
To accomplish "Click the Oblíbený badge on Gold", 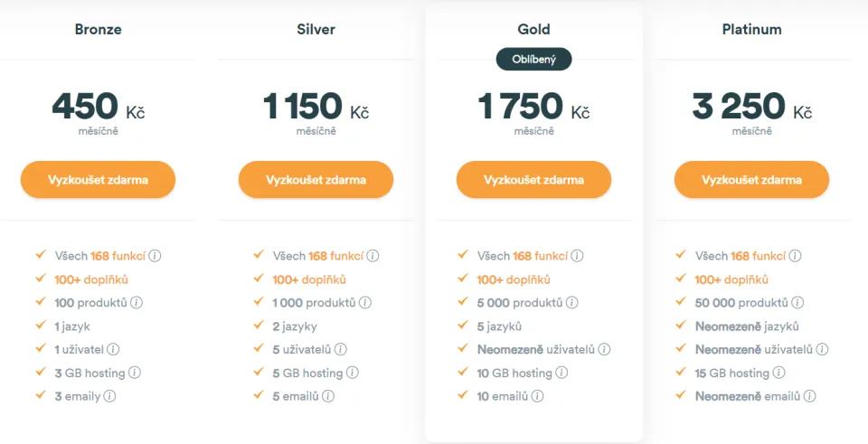I will [x=533, y=60].
